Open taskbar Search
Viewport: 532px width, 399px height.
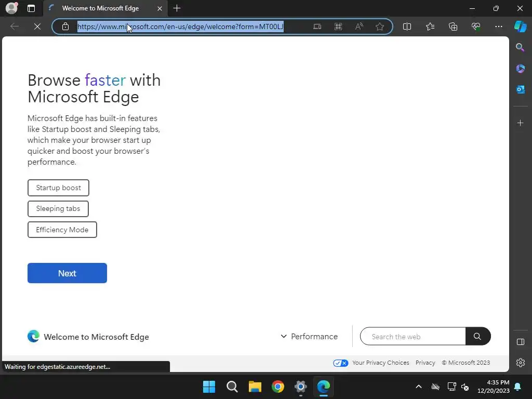(x=232, y=387)
